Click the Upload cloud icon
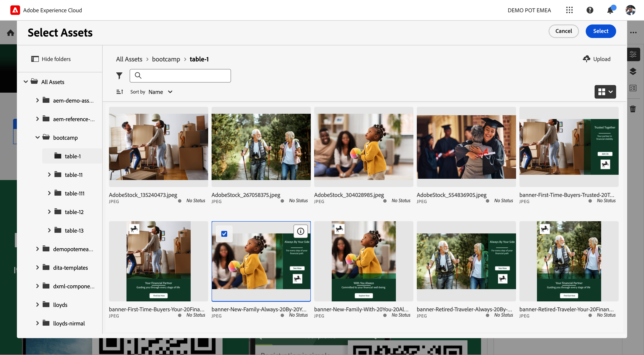Image resolution: width=644 pixels, height=355 pixels. 586,59
